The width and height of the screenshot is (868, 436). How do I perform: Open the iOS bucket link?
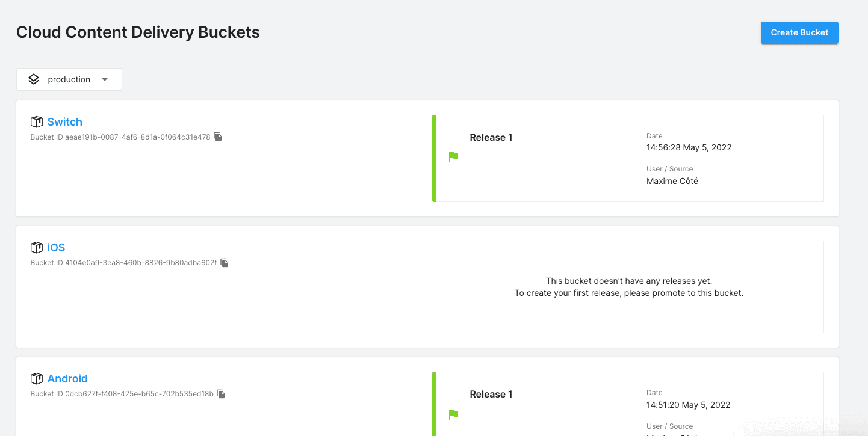pos(56,248)
